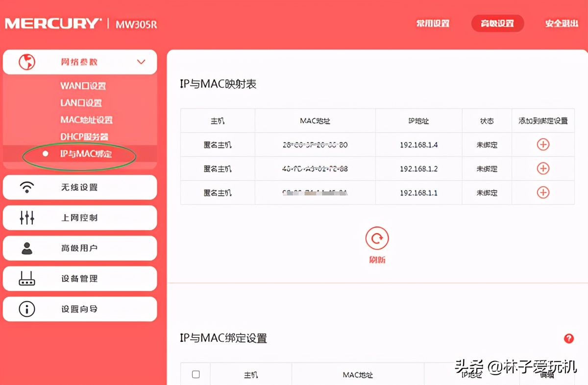Screen dimensions: 588x385
Task: Add binding for 192.168.1.4 with plus icon
Action: 543,144
